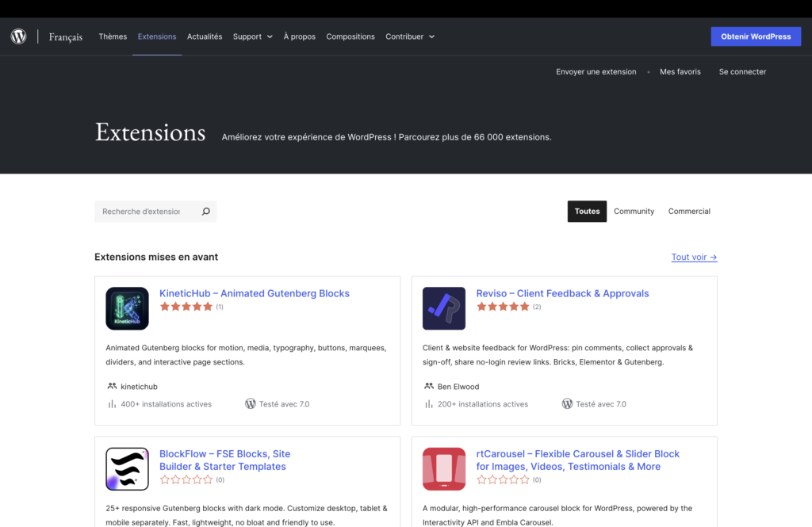This screenshot has width=812, height=527.
Task: Click KineticHub review count (1)
Action: tap(220, 307)
